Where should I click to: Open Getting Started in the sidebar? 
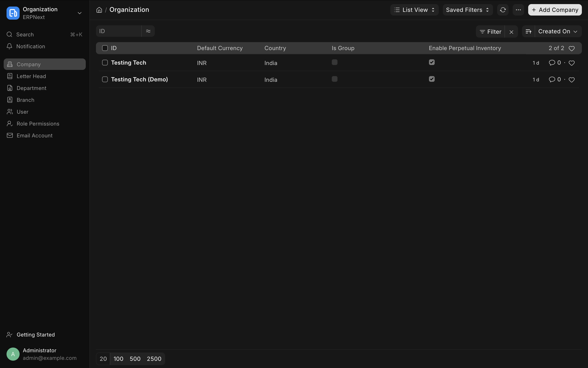click(45, 335)
